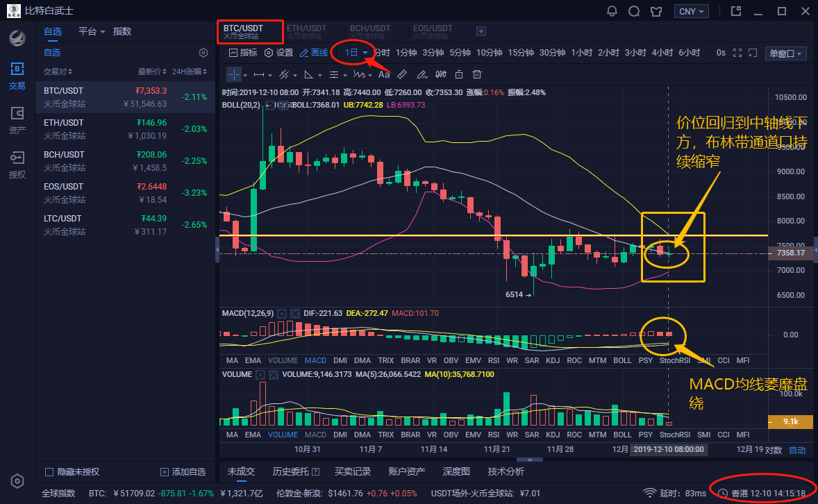The width and height of the screenshot is (818, 504).
Task: Toggle 对数 logarithmic scale
Action: (x=774, y=451)
